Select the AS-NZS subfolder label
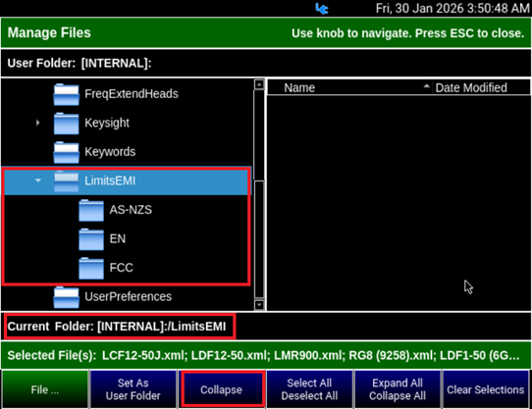 (x=131, y=210)
